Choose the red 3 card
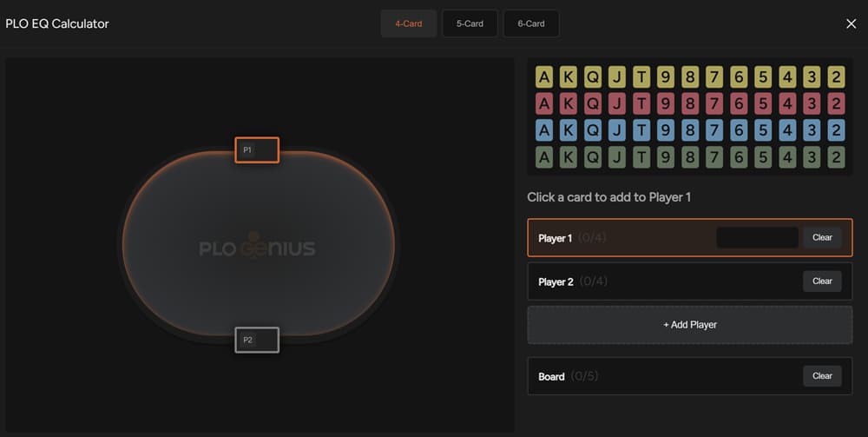The height and width of the screenshot is (437, 868). tap(812, 103)
